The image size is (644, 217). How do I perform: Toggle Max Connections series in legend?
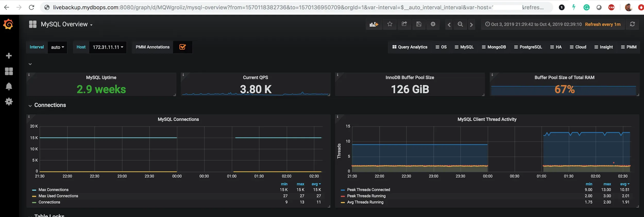point(54,190)
